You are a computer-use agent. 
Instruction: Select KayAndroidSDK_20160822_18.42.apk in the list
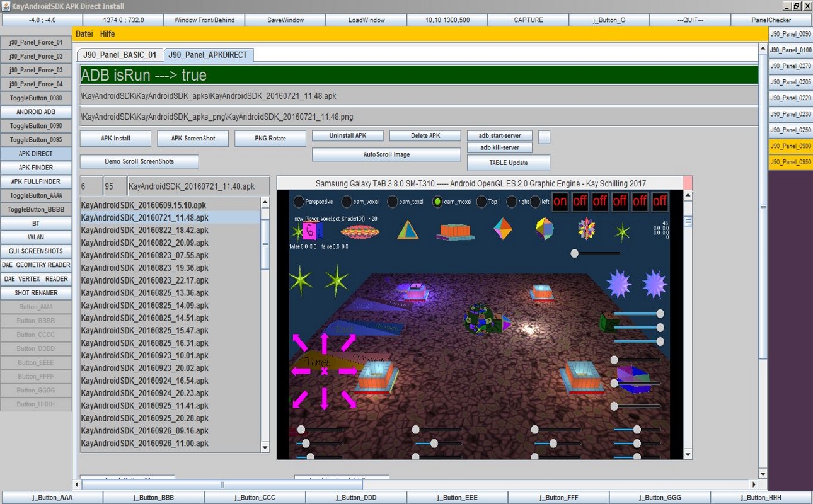pos(145,231)
